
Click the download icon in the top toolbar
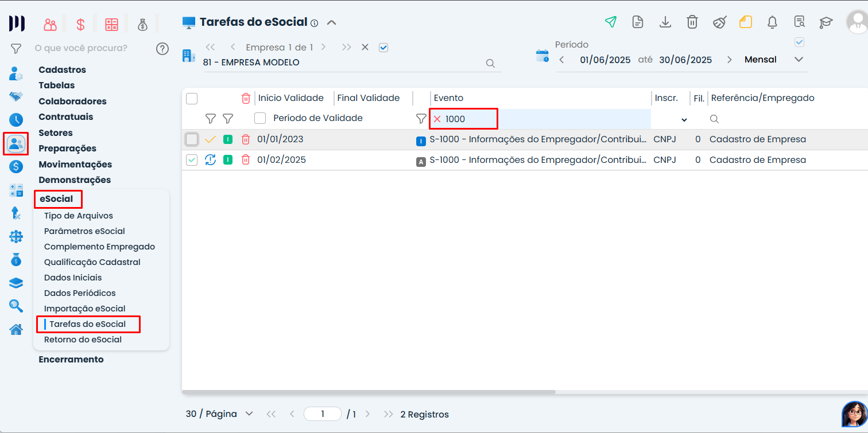[x=665, y=22]
